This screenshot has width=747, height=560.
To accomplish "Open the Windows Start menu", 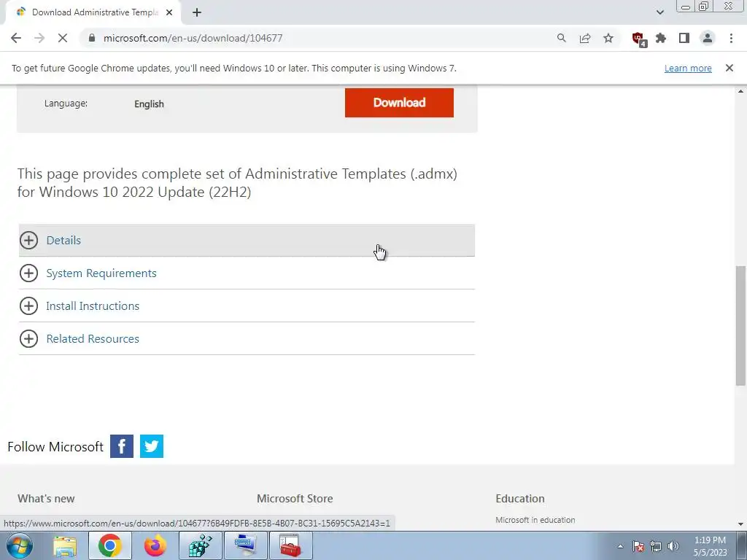I will (20, 545).
